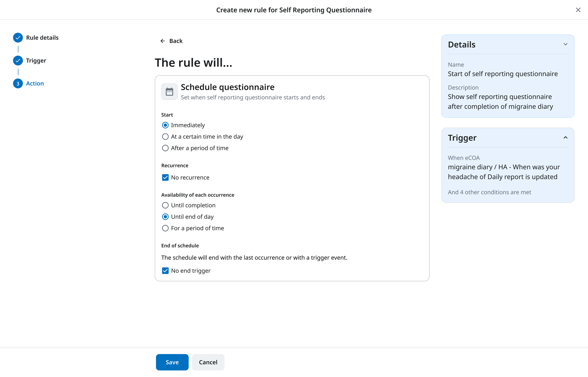Click the Trigger step checkmark icon
Screen dimensions: 588x377
[x=18, y=61]
